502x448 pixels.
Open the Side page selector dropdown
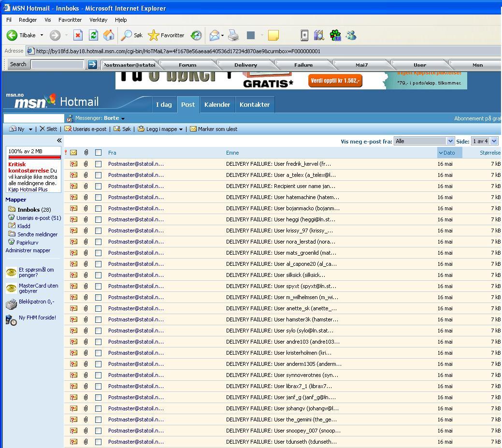[485, 141]
